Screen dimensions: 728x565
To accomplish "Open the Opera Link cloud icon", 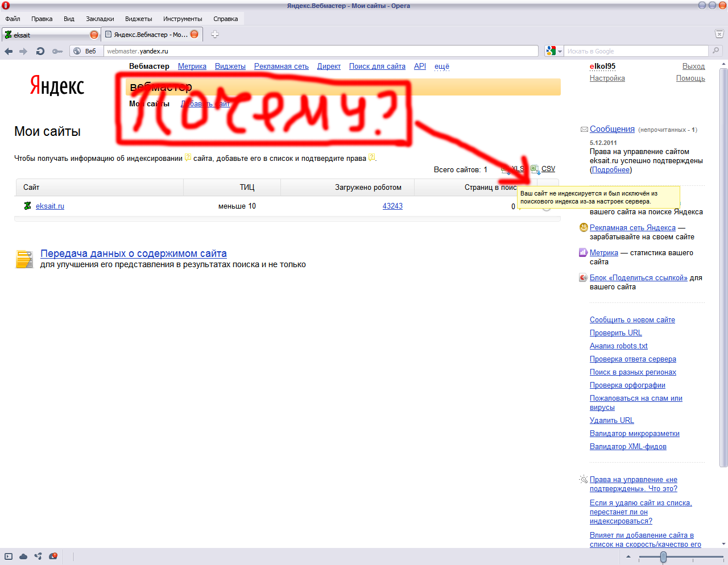I will pyautogui.click(x=23, y=556).
